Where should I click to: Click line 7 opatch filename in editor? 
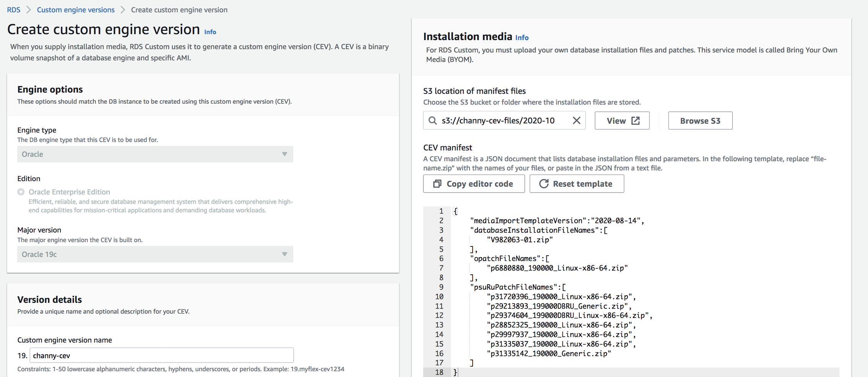tap(557, 268)
